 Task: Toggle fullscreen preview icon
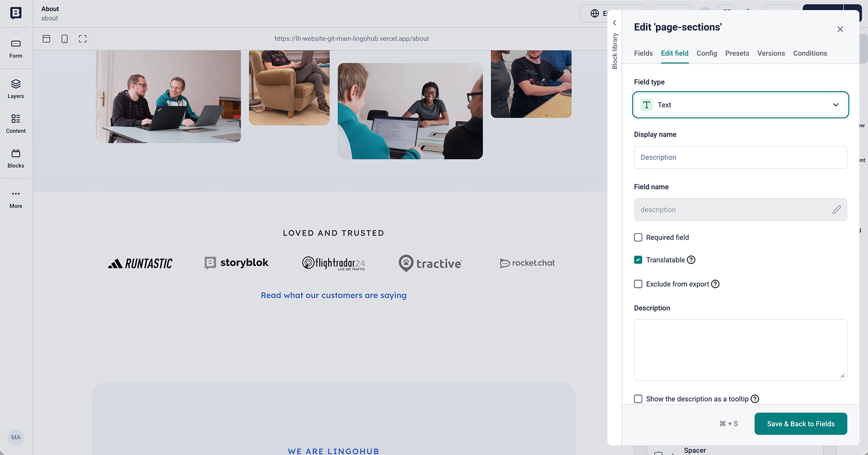[83, 39]
